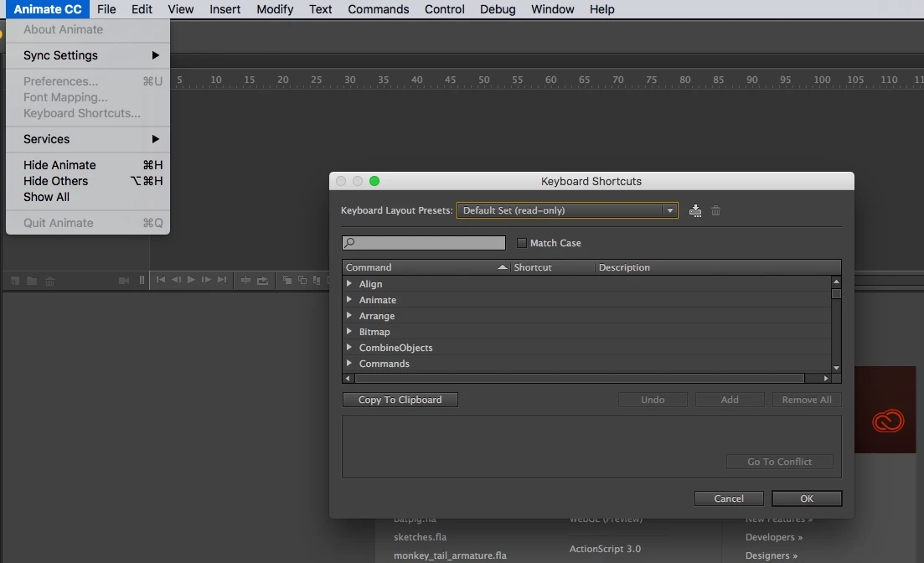Image resolution: width=924 pixels, height=563 pixels.
Task: Open the Designers link
Action: coord(772,555)
